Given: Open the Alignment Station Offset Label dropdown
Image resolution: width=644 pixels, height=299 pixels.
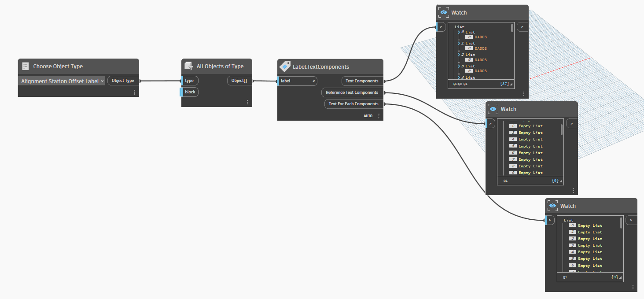Looking at the screenshot, I should (x=63, y=81).
